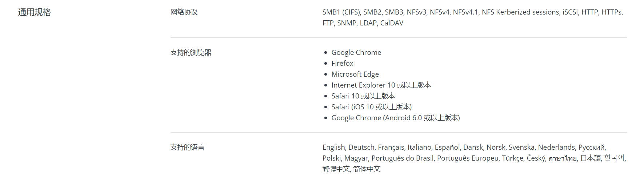Click the Safari iOS 10 list item
The width and height of the screenshot is (644, 194).
tap(371, 107)
